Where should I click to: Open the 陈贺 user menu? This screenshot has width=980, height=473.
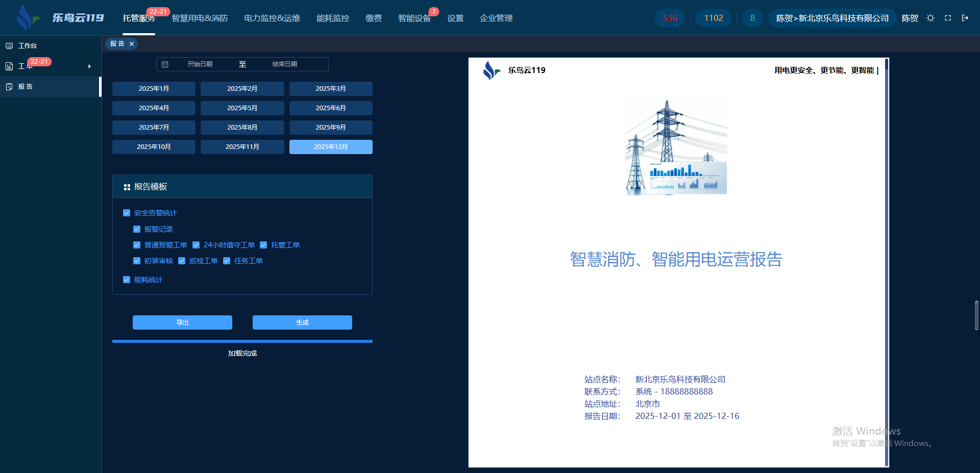pyautogui.click(x=910, y=18)
